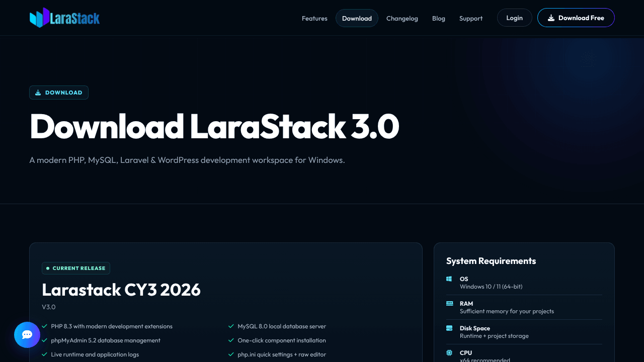Click the Disk Space requirement icon

[x=449, y=328]
